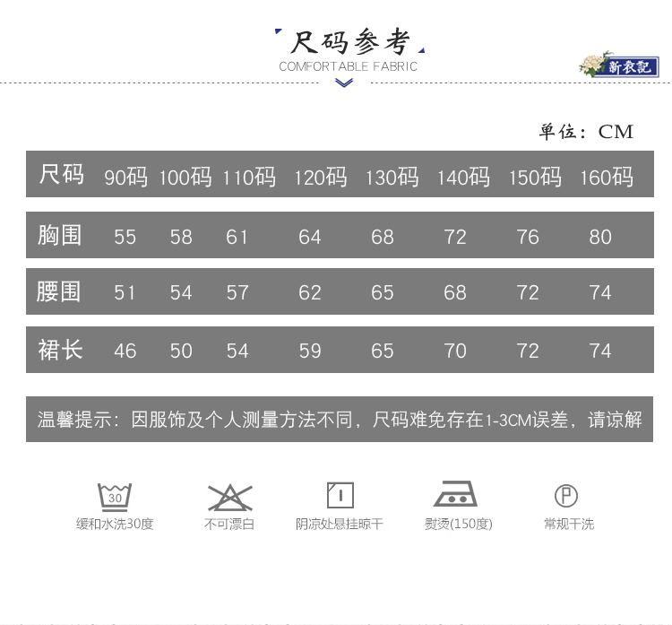The image size is (672, 625).
Task: Click the 尺码参考 title heading
Action: pyautogui.click(x=349, y=42)
